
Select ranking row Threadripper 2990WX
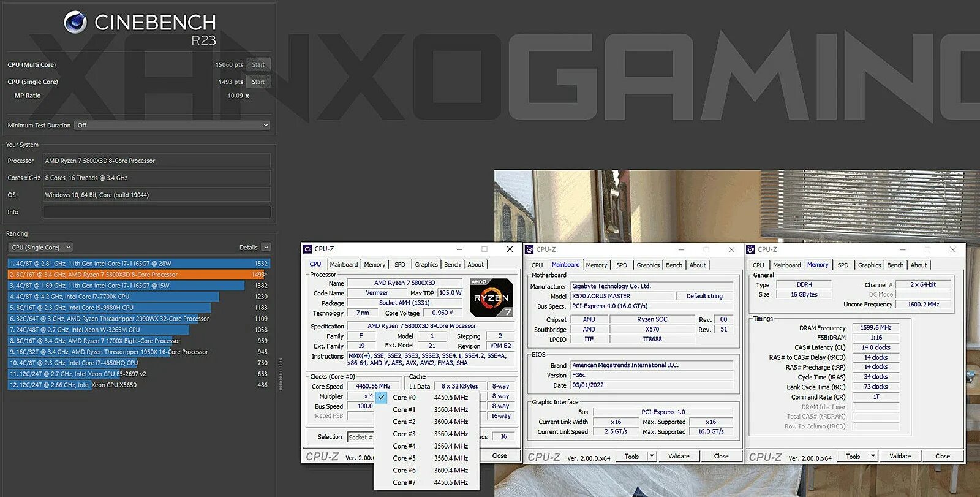[x=139, y=319]
